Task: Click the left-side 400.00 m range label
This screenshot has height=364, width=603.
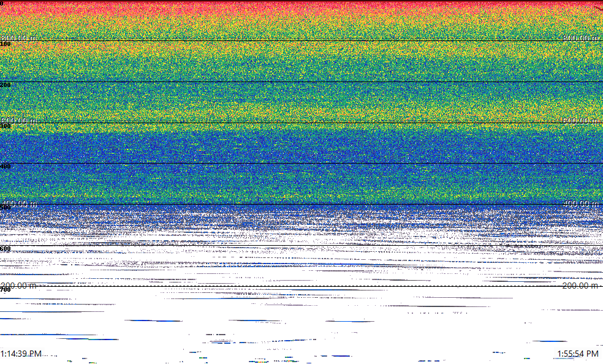Action: pyautogui.click(x=19, y=203)
